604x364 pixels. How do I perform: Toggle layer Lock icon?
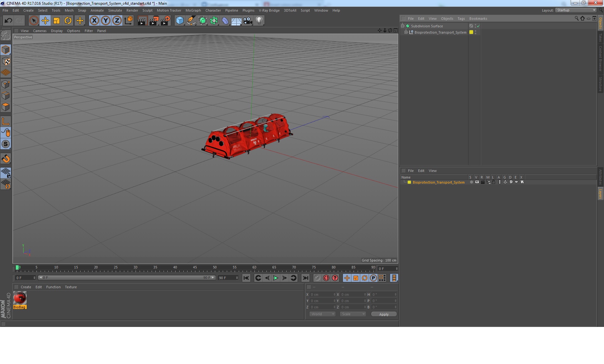click(494, 182)
